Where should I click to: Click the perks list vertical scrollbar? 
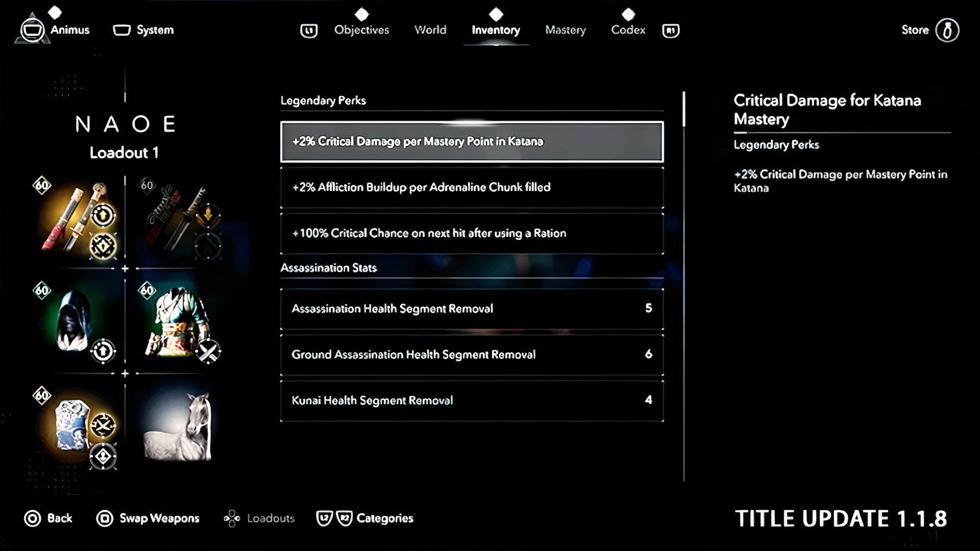pyautogui.click(x=683, y=109)
